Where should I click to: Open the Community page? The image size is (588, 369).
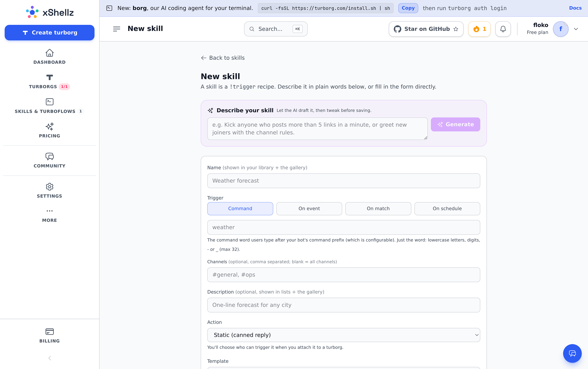coord(50,160)
